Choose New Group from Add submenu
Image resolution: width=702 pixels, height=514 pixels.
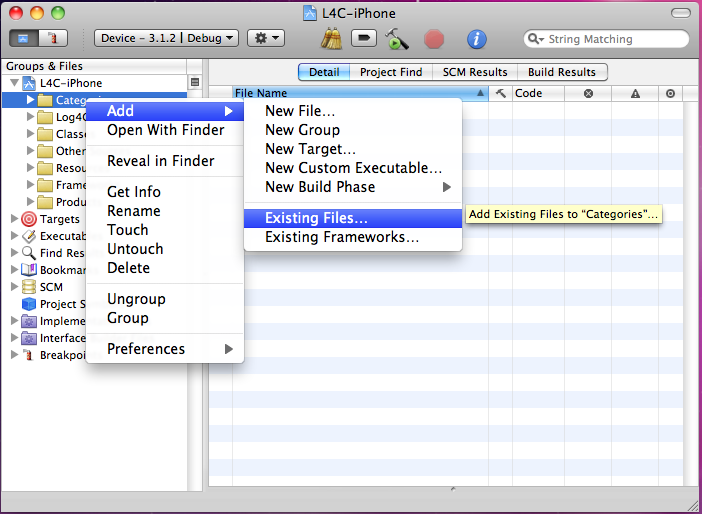click(x=353, y=130)
